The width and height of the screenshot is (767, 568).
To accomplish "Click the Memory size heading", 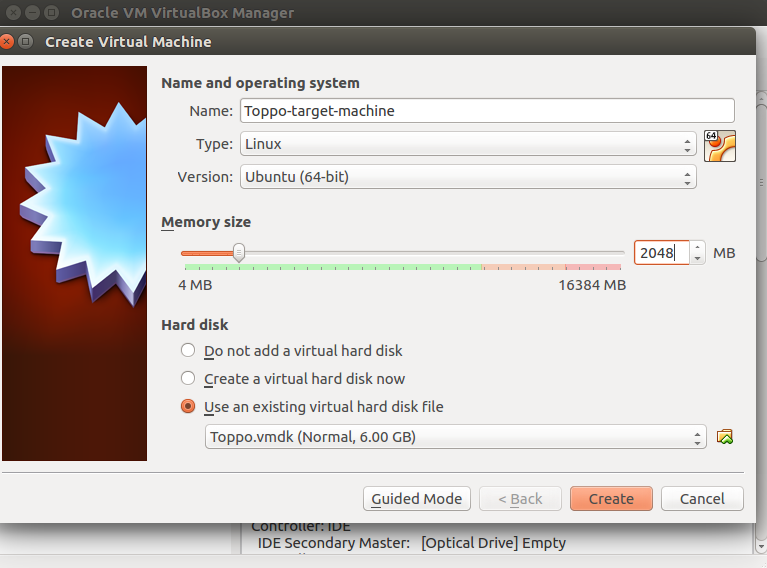I will click(x=206, y=222).
